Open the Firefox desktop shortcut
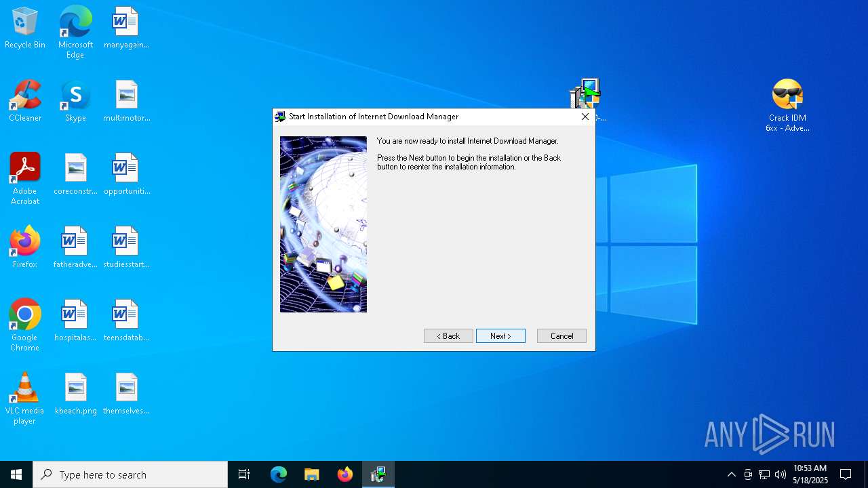 pos(25,248)
